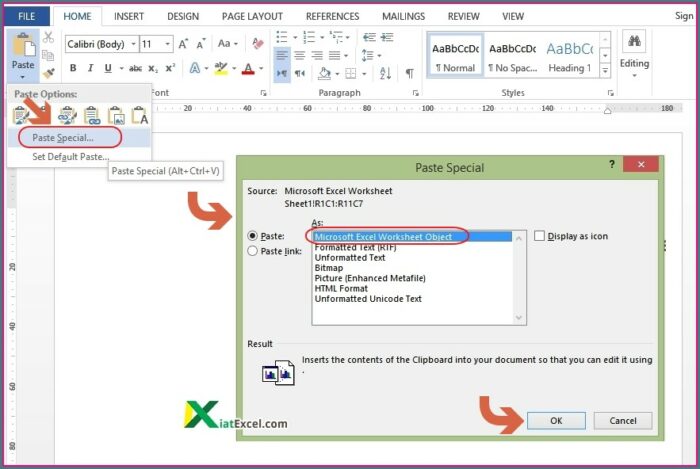Viewport: 700px width, 469px height.
Task: Switch to the PAGE LAYOUT tab
Action: tap(252, 17)
